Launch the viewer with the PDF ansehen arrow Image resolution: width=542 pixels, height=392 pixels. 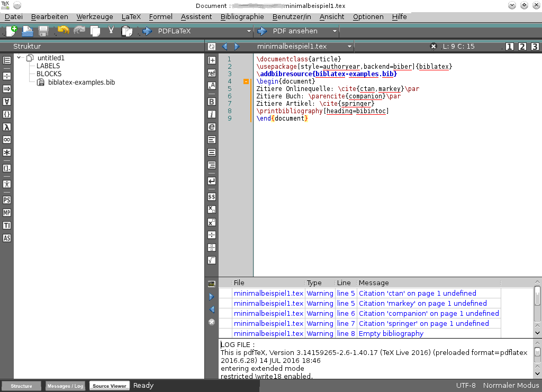[x=262, y=31]
